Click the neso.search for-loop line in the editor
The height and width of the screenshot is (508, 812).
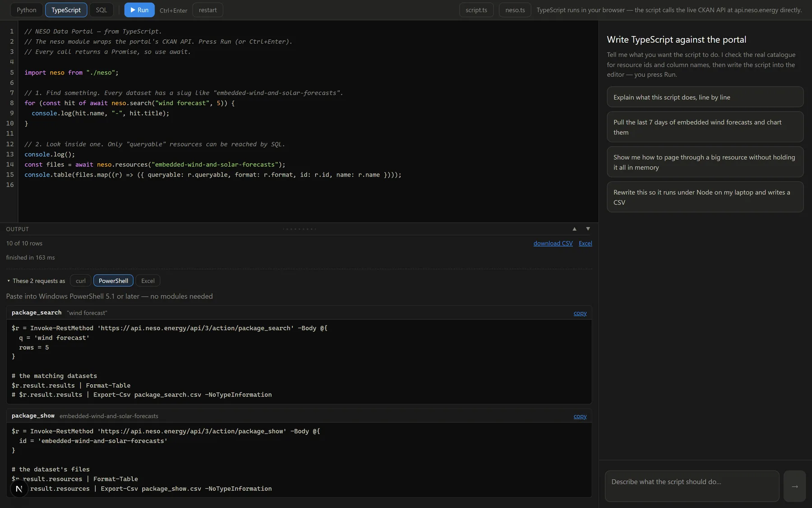pos(129,103)
